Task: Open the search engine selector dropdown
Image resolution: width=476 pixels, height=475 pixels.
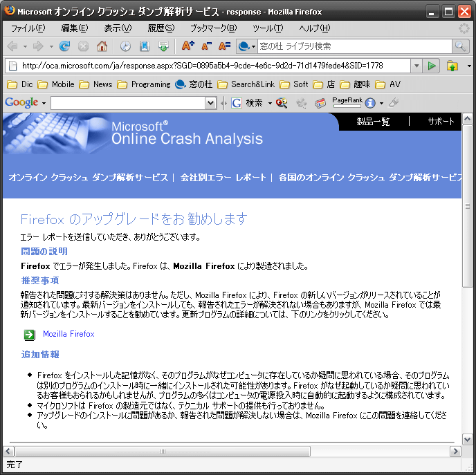Action: tap(247, 46)
